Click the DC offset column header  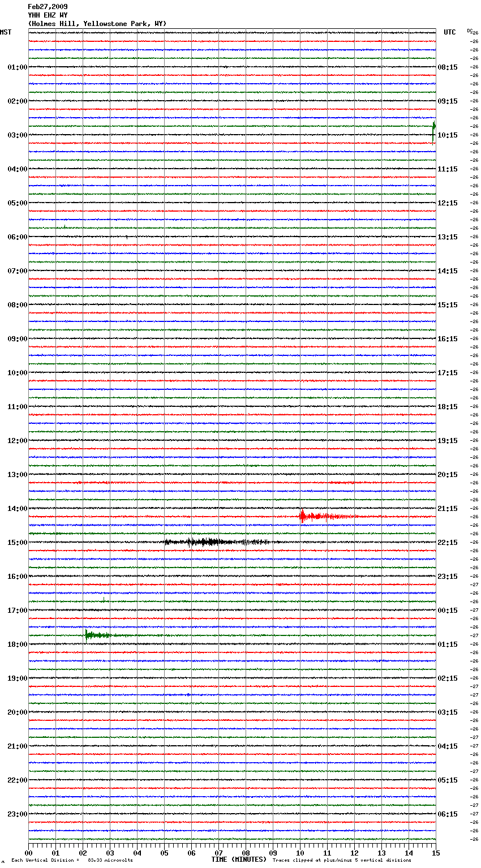tap(469, 31)
